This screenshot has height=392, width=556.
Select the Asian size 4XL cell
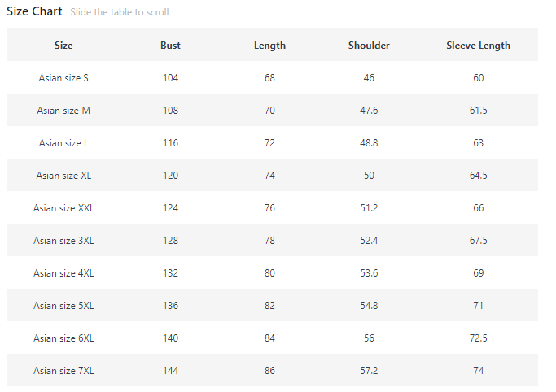(x=63, y=273)
